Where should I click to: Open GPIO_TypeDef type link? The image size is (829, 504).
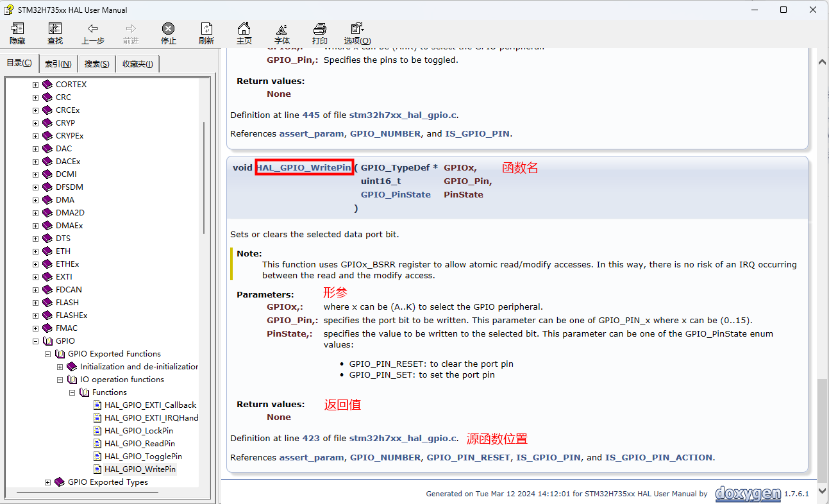click(x=395, y=167)
